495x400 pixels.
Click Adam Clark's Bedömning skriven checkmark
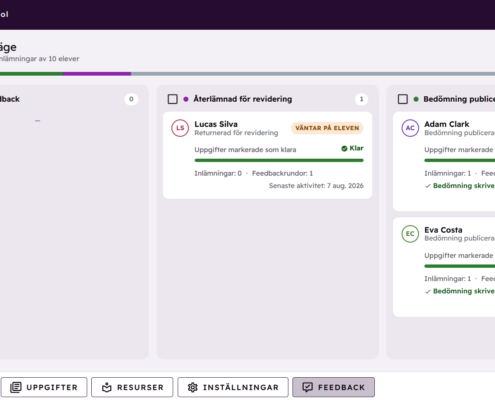click(428, 186)
